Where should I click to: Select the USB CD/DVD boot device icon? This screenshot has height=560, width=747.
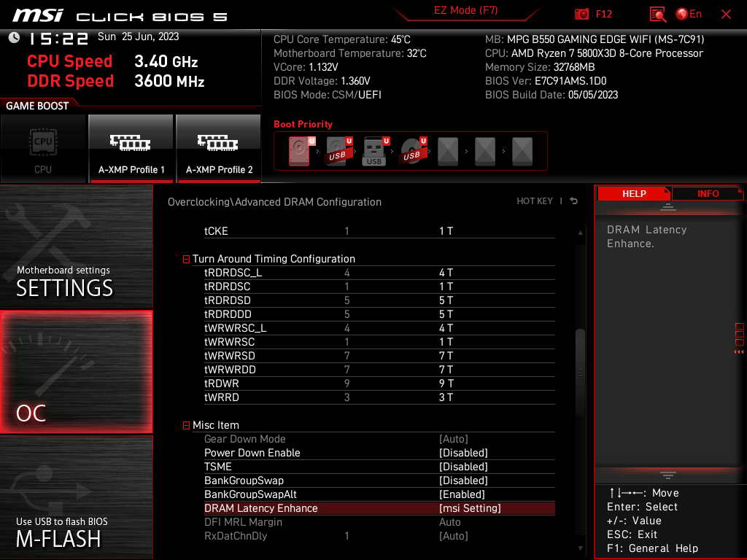(412, 151)
